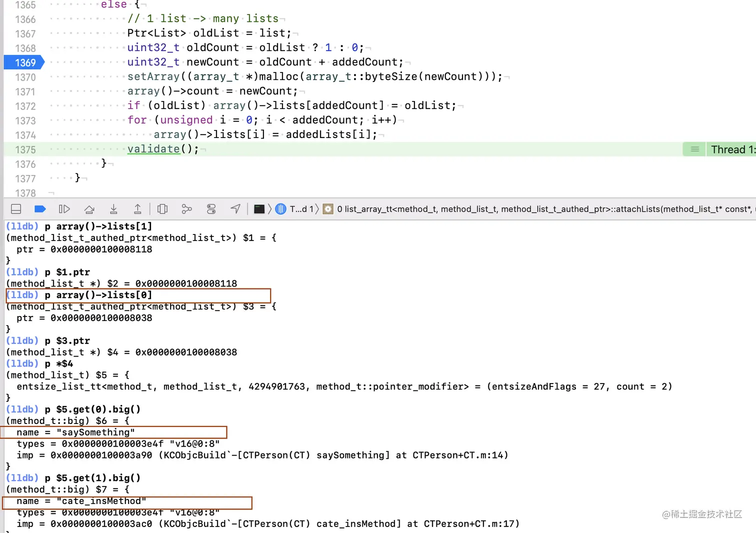Click the 'for (unsigned i = 0' loop line
Screen dimensions: 756x533
pos(262,120)
